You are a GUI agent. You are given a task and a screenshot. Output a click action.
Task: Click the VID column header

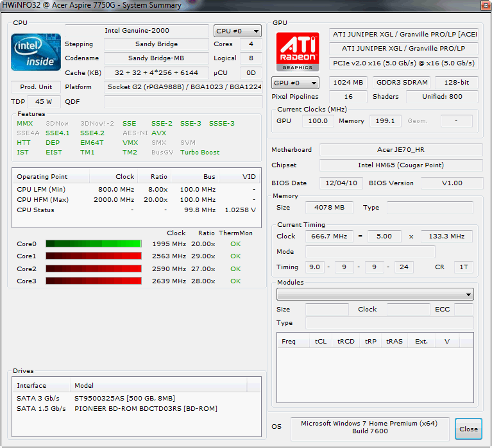240,176
